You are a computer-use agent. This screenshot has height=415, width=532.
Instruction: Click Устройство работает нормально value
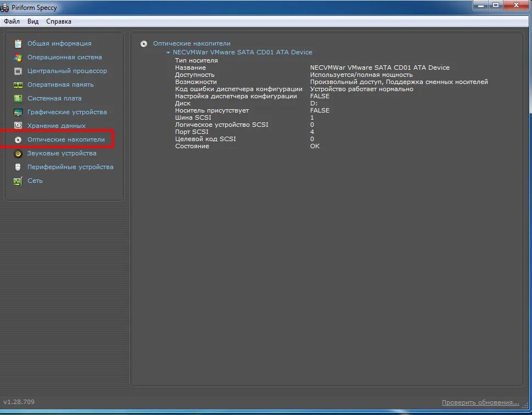(x=362, y=89)
